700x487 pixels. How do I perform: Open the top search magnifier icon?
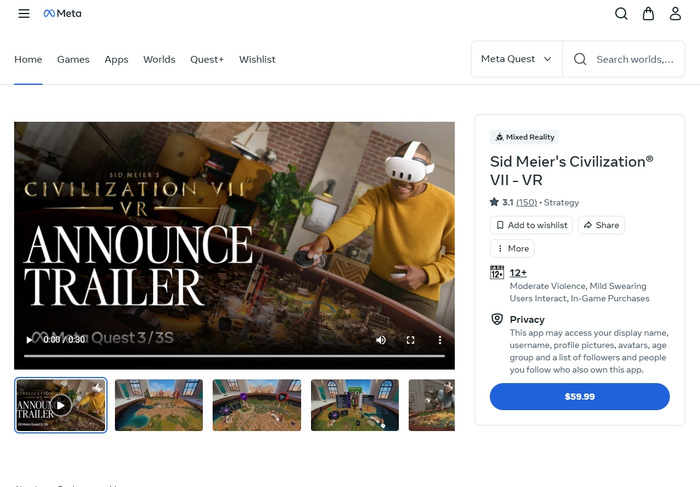[621, 14]
